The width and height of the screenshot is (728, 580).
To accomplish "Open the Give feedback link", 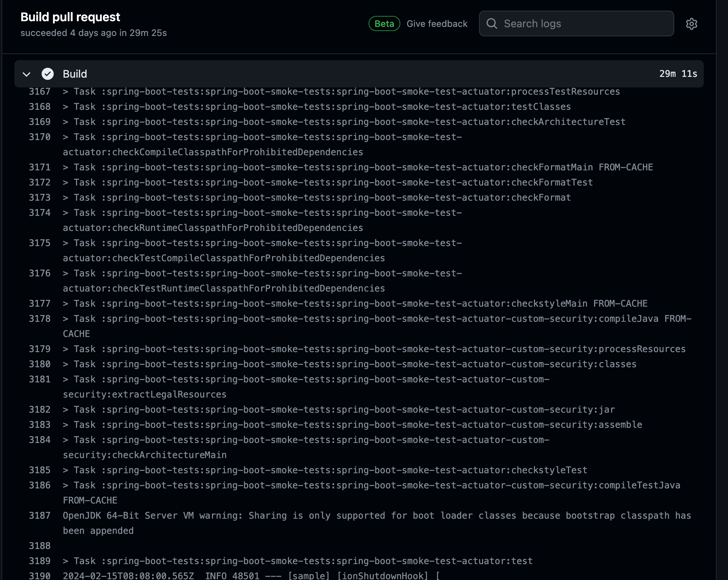I will point(437,24).
